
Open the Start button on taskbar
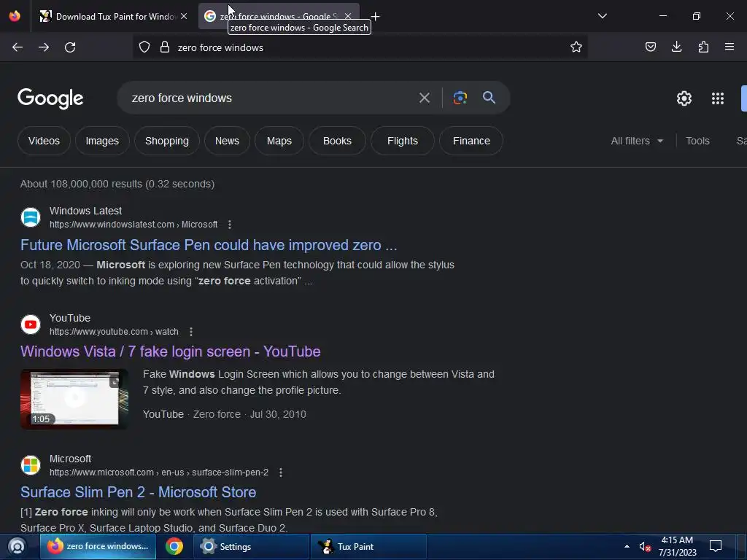click(17, 546)
